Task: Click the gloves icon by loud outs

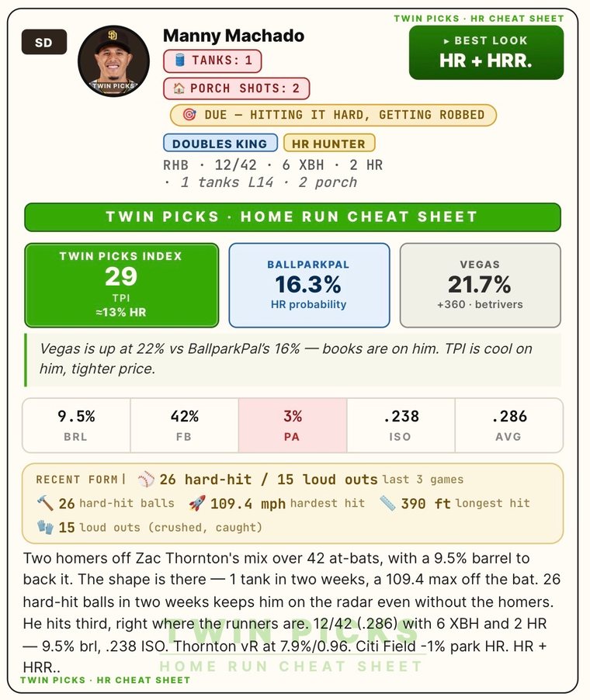Action: coord(45,527)
